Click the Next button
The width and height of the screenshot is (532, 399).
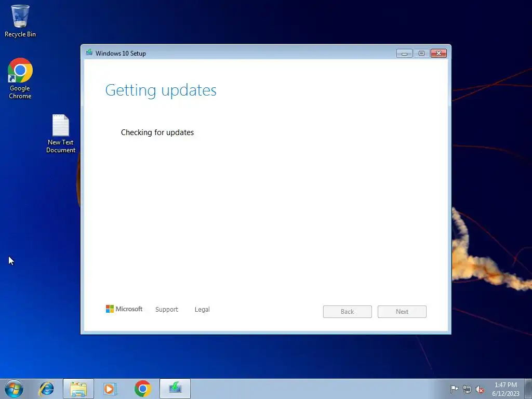pos(402,312)
